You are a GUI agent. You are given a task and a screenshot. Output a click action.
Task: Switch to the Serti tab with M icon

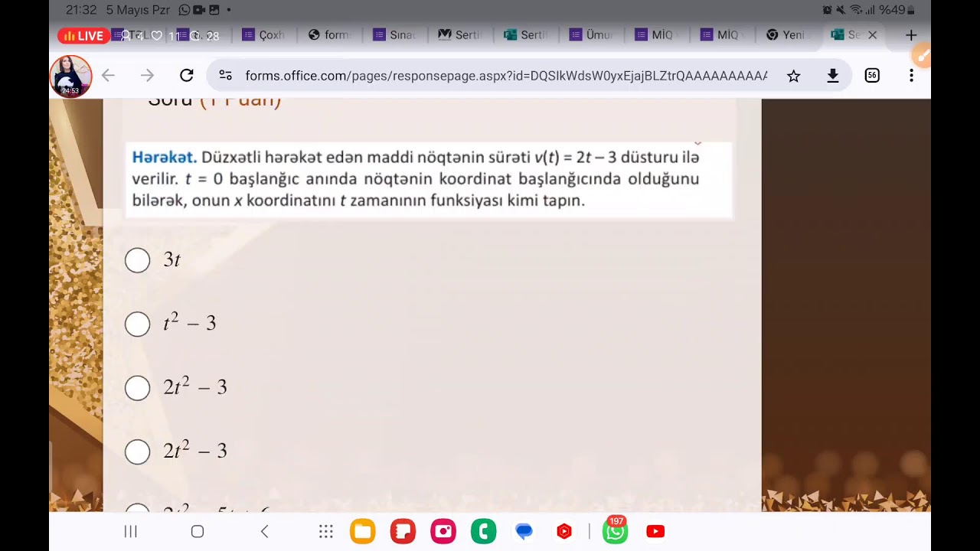460,35
